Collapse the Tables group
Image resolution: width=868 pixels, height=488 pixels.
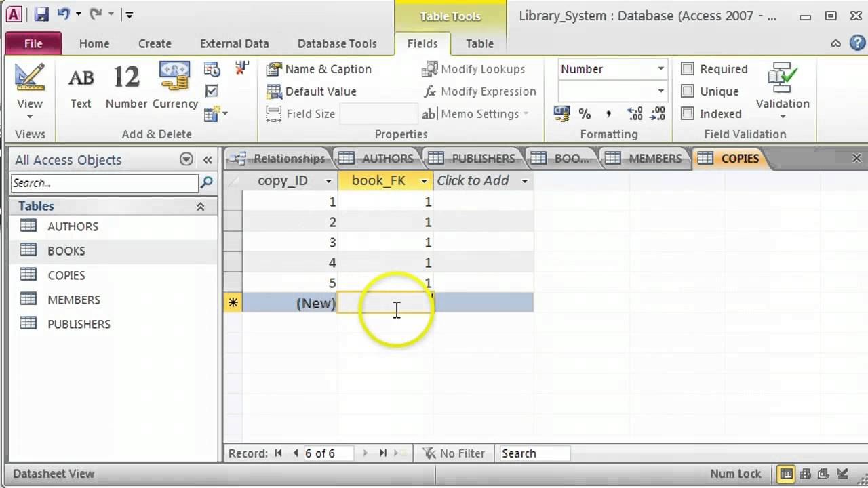[200, 206]
